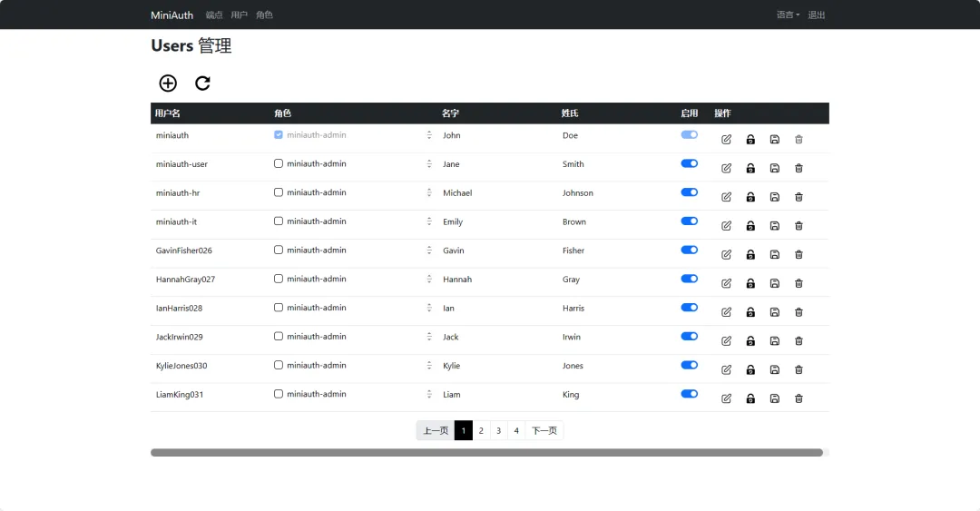
Task: Click role list stepper for LiamKing031 row
Action: pos(429,394)
